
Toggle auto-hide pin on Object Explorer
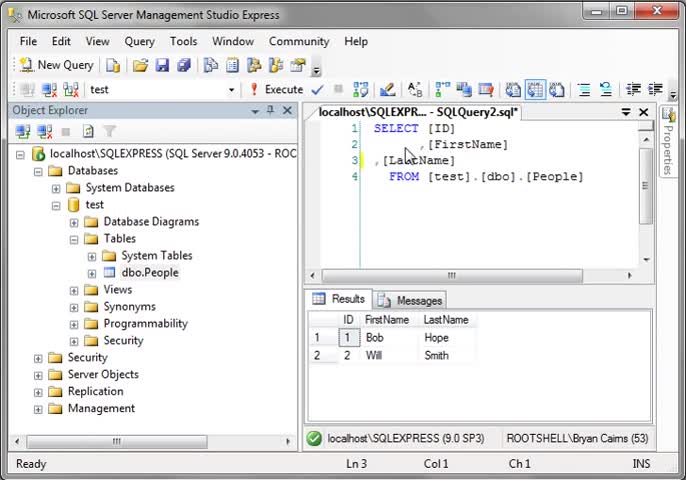pyautogui.click(x=270, y=110)
